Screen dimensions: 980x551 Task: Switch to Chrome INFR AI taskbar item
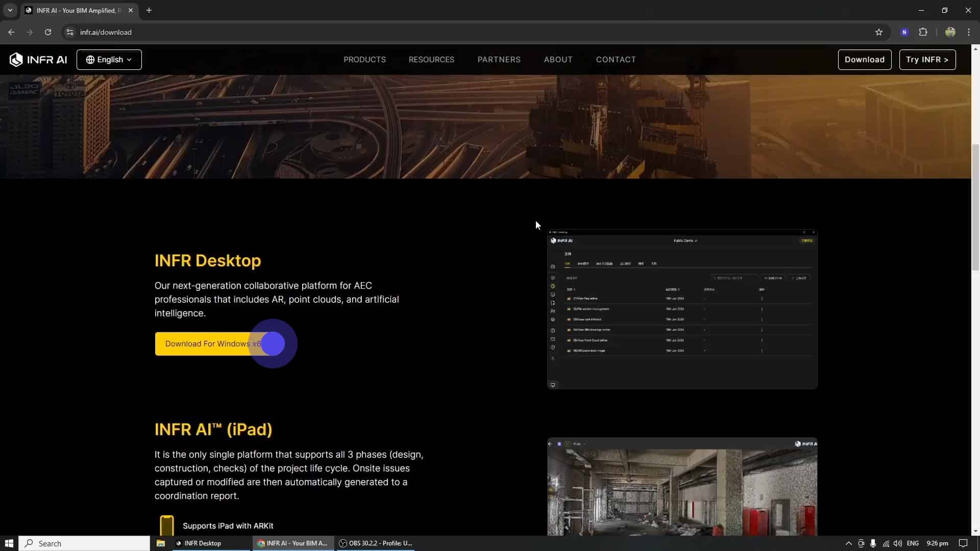point(293,543)
